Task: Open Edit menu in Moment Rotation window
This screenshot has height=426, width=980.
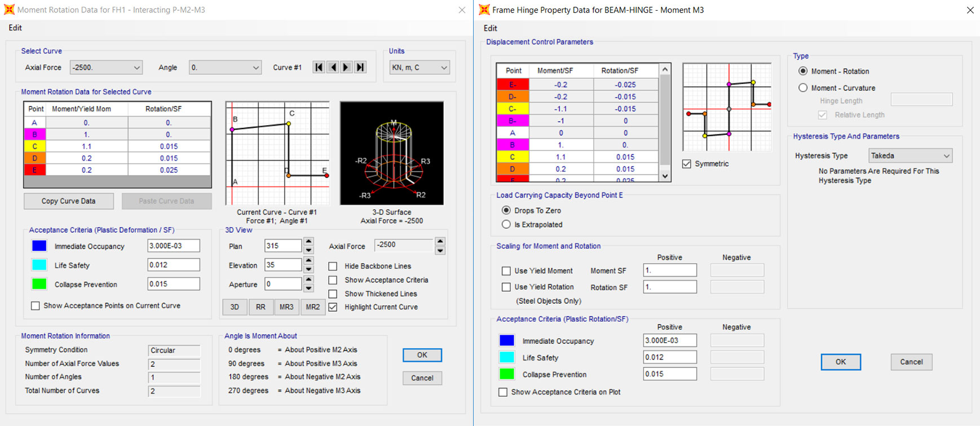Action: [x=15, y=28]
